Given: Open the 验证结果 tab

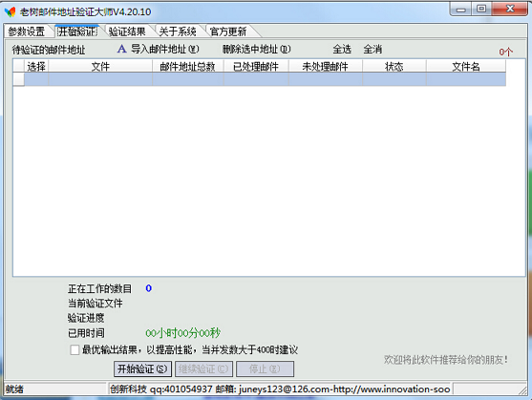Looking at the screenshot, I should [x=127, y=32].
